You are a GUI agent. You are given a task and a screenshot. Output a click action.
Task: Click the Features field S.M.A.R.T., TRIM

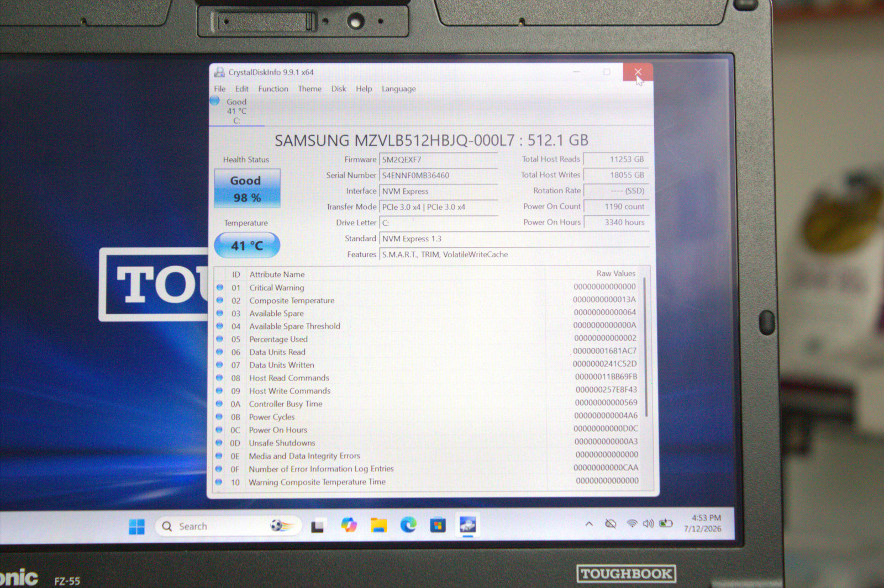514,255
